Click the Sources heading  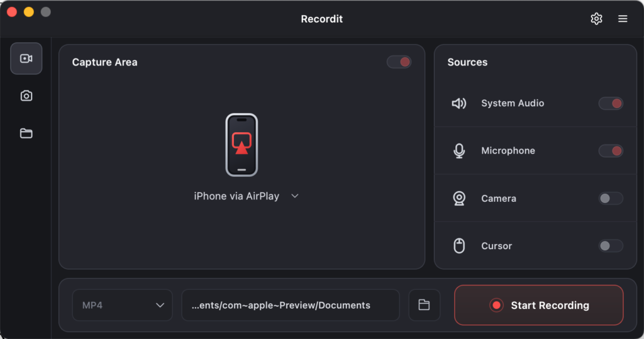[x=467, y=62]
